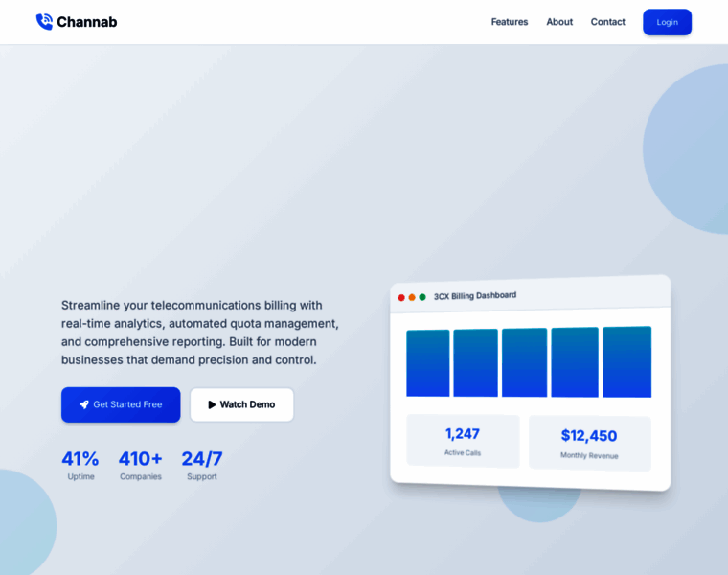The height and width of the screenshot is (575, 728).
Task: Open the About nav link
Action: tap(559, 22)
